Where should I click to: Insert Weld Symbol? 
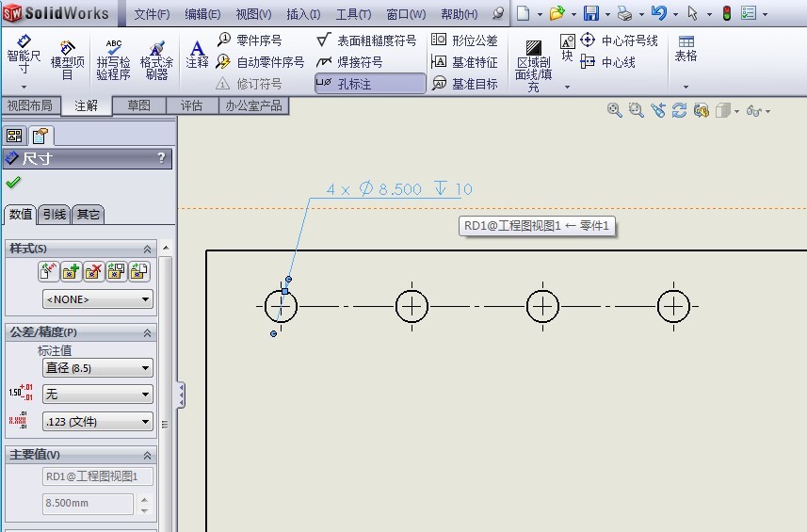click(349, 62)
